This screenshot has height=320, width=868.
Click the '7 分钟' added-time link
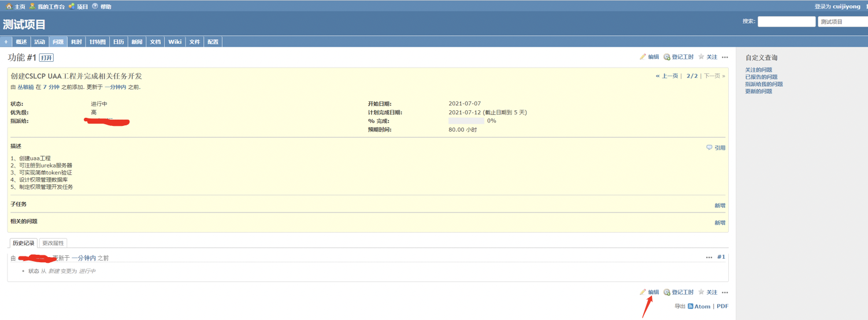(x=51, y=87)
